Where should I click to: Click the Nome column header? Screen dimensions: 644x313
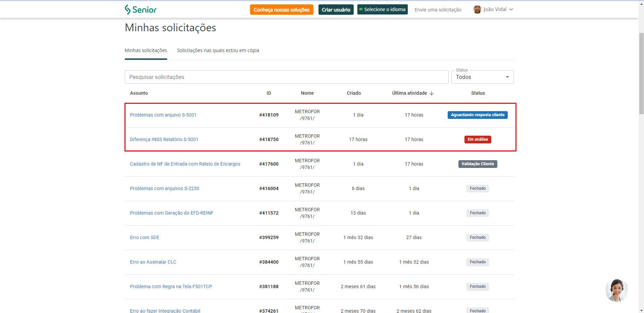307,93
